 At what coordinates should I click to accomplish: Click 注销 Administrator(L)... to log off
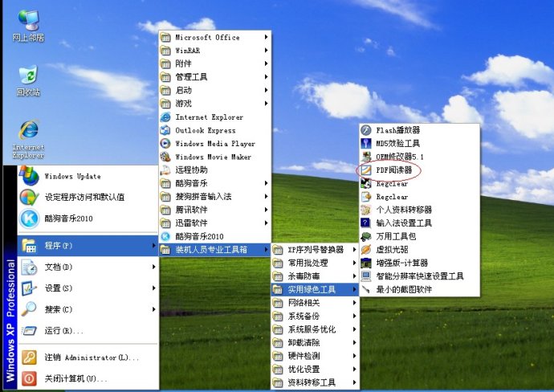tap(88, 357)
